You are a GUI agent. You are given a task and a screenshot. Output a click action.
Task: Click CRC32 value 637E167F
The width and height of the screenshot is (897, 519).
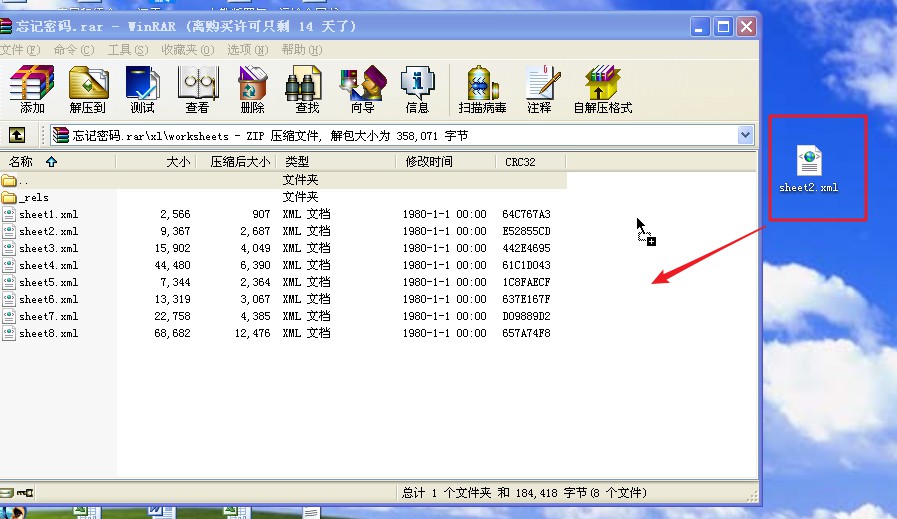point(526,299)
